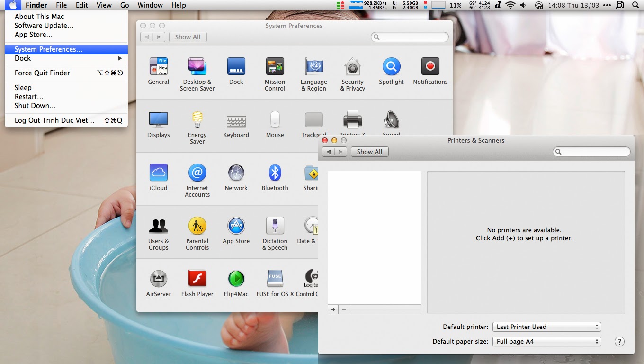Open Spotlight search in menu bar
The height and width of the screenshot is (364, 644).
pos(635,5)
